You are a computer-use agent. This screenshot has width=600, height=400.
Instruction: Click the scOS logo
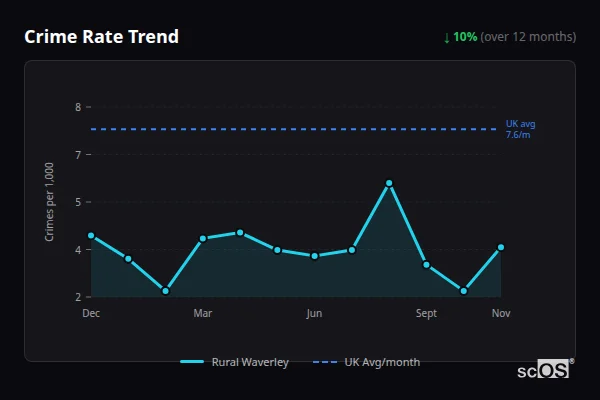coord(545,369)
